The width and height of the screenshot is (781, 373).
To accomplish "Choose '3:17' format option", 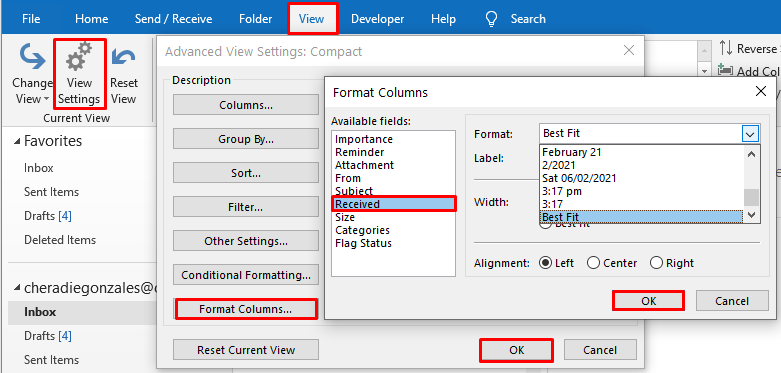I will click(641, 204).
